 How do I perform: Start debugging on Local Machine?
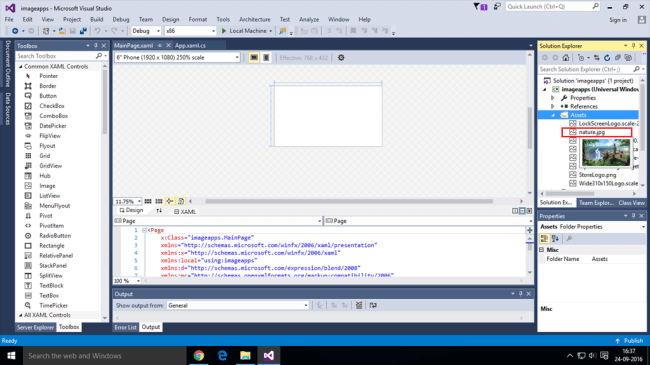(247, 31)
